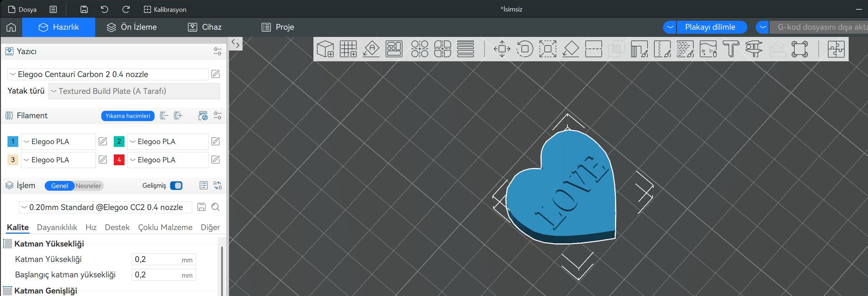Open the Text emboss tool
The height and width of the screenshot is (296, 868).
[x=731, y=49]
